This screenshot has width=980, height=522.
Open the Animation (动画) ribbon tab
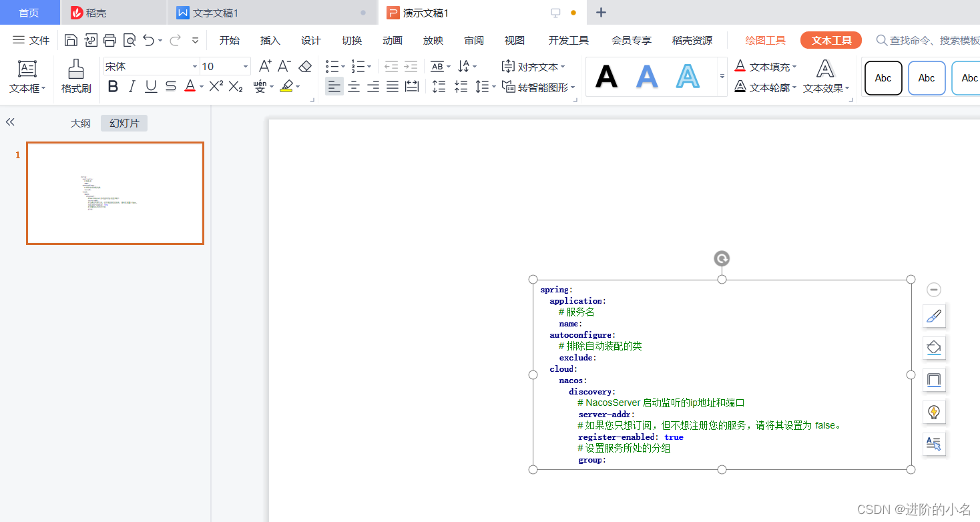click(392, 40)
